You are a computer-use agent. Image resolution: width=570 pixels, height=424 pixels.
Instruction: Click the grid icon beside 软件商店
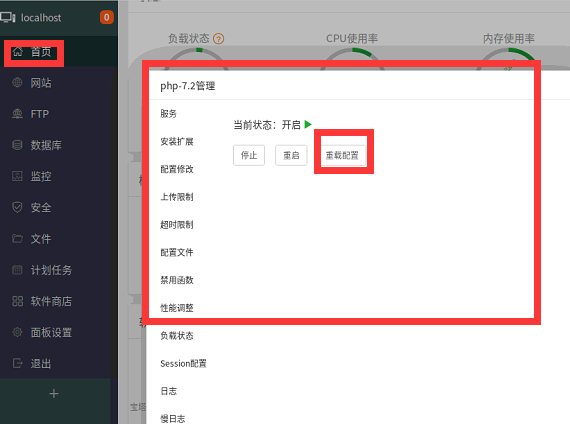(x=17, y=301)
